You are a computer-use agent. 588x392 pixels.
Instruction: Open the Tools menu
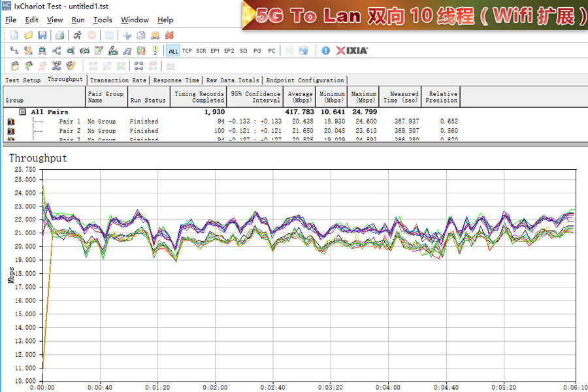103,20
